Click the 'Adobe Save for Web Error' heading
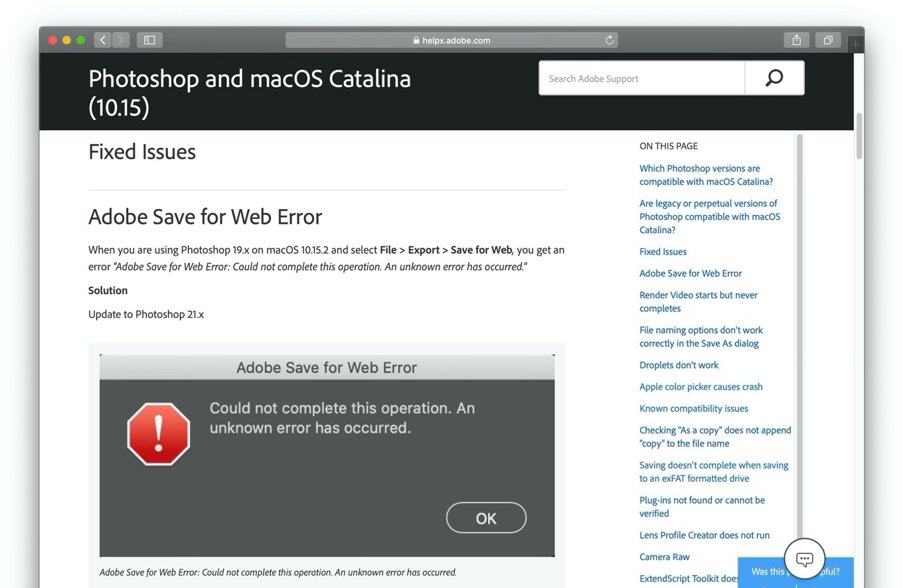903x588 pixels. [x=205, y=217]
